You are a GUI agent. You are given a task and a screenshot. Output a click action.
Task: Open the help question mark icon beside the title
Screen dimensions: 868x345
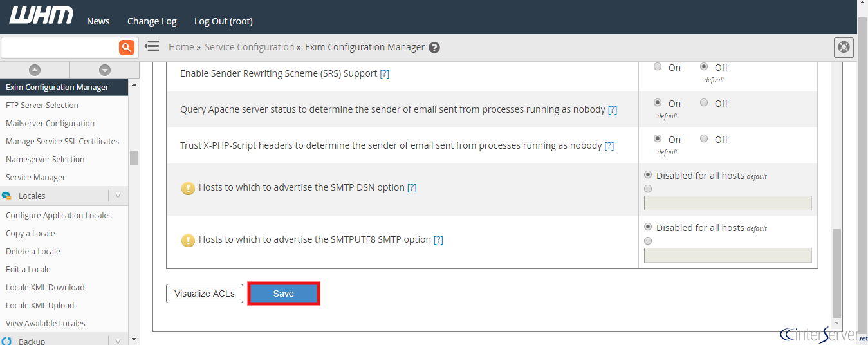tap(434, 48)
